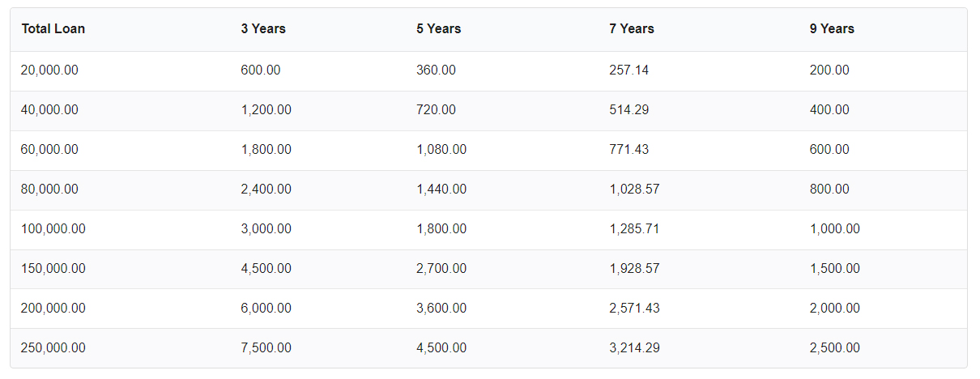Select the 20,000.00 loan amount cell
The width and height of the screenshot is (980, 379).
click(x=50, y=70)
